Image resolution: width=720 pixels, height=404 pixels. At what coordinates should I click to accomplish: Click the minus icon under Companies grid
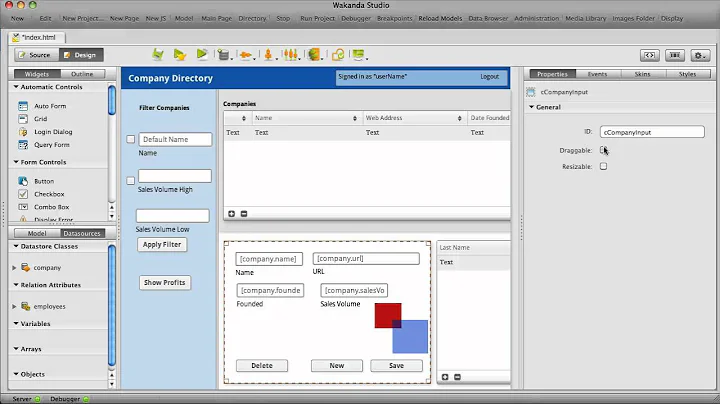244,214
